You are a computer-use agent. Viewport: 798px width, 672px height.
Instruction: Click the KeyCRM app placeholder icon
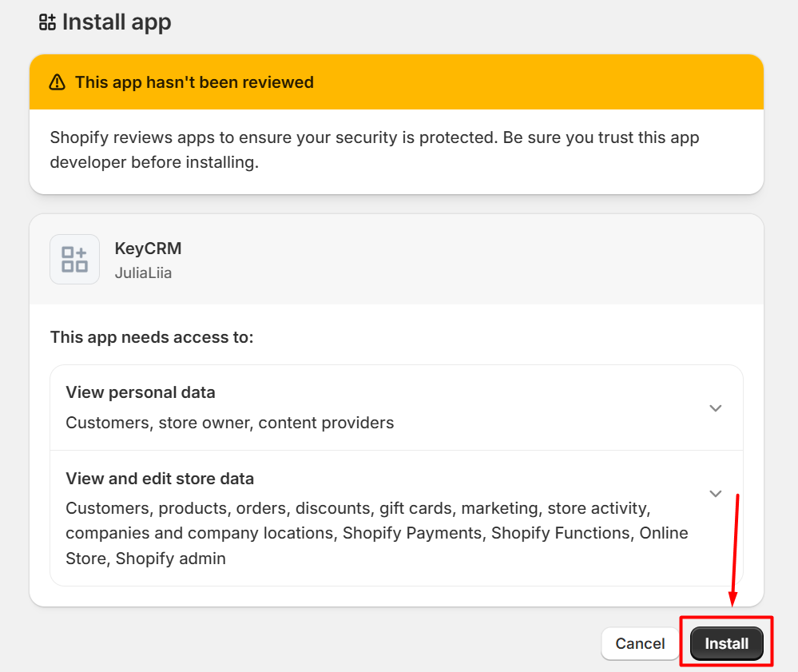(x=74, y=259)
